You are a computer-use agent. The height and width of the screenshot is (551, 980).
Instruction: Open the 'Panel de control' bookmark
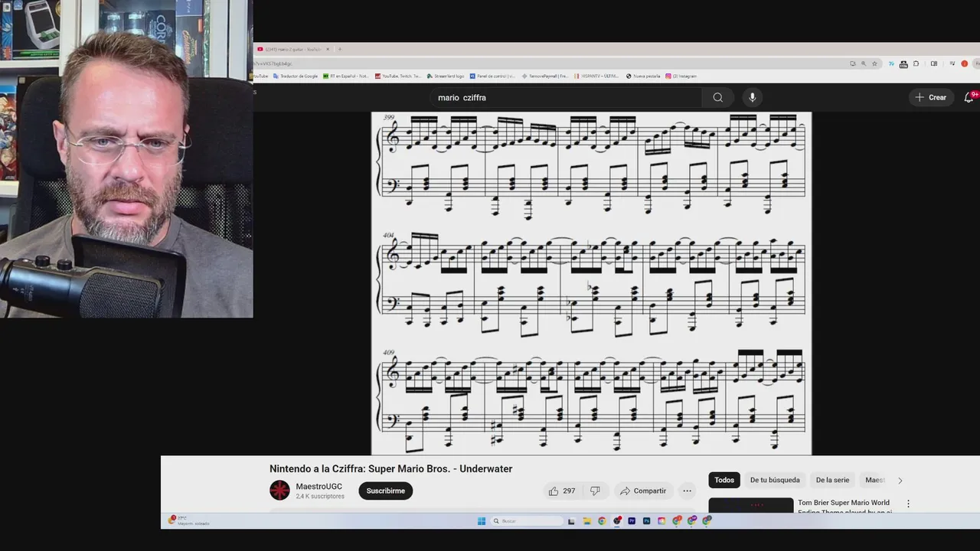click(492, 76)
